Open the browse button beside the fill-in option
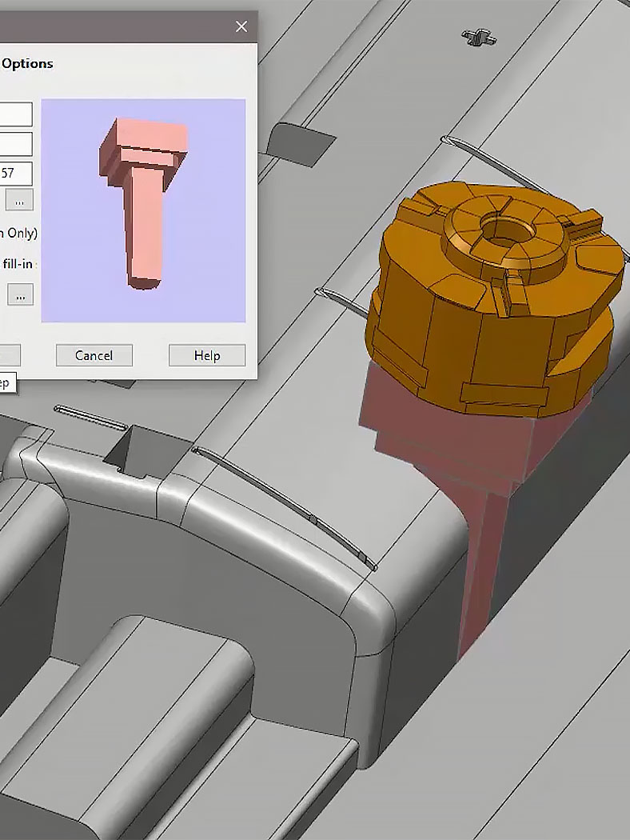The image size is (630, 840). tap(20, 294)
